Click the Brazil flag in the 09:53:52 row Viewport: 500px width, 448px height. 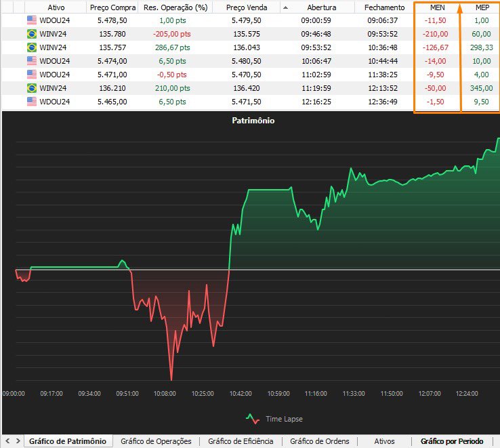(32, 47)
